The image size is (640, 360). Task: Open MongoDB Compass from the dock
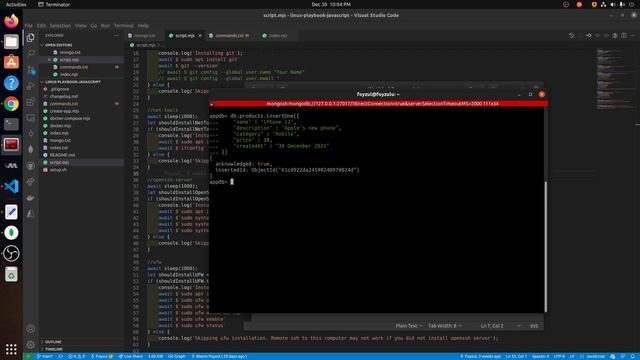(x=11, y=233)
